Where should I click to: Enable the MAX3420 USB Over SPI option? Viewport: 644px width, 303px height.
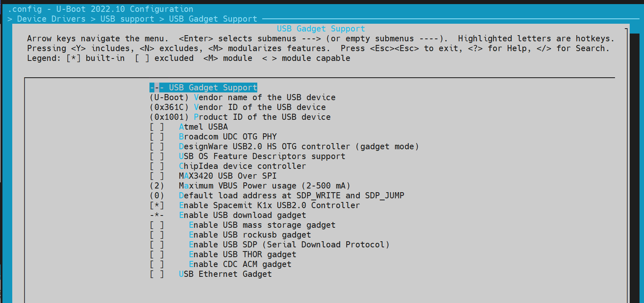[157, 176]
